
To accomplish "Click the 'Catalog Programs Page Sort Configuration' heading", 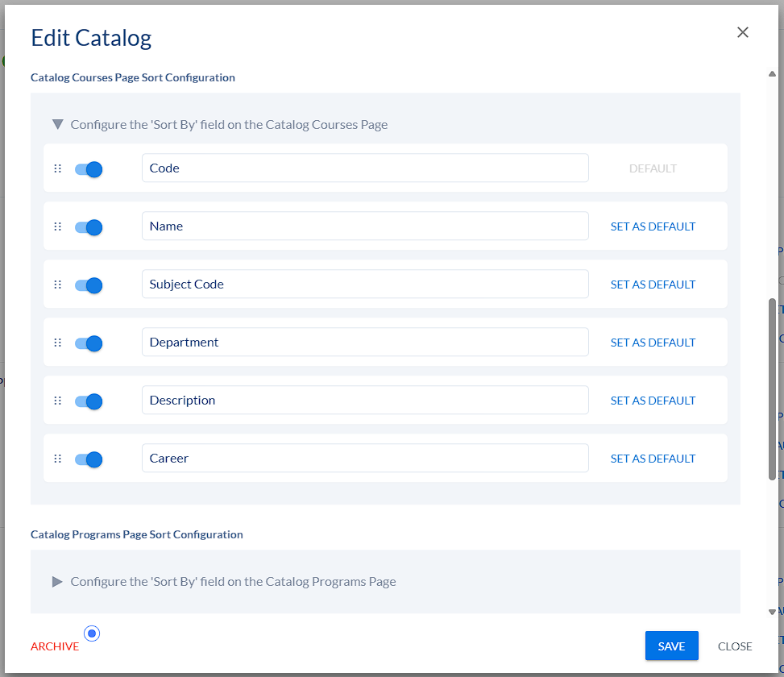I will pos(136,534).
